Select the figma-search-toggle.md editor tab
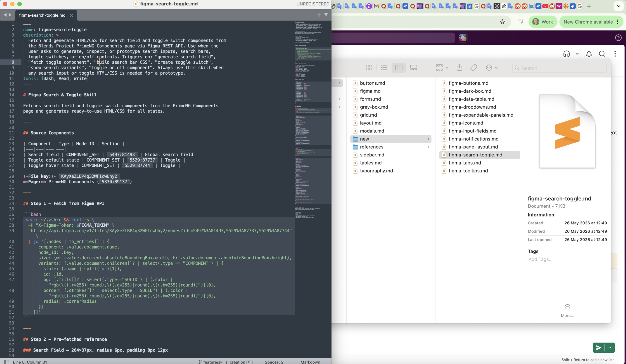Image resolution: width=626 pixels, height=364 pixels. click(x=42, y=15)
